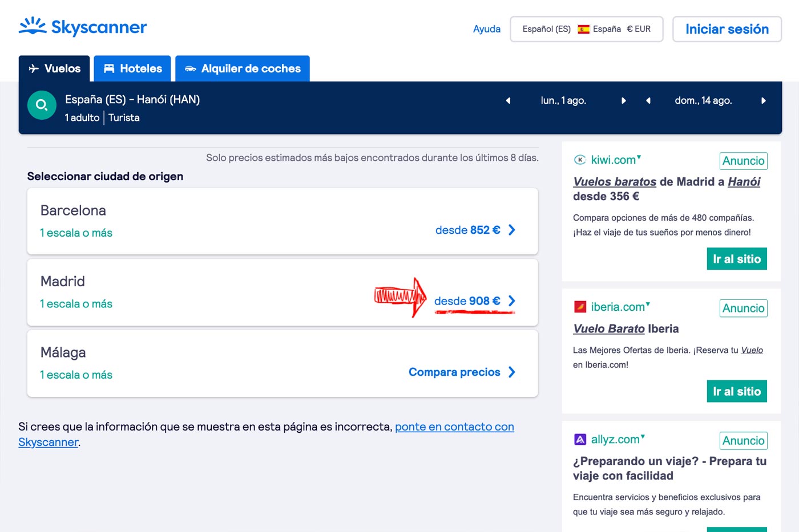Click desde 908 € price for Madrid
The image size is (799, 532).
point(467,301)
